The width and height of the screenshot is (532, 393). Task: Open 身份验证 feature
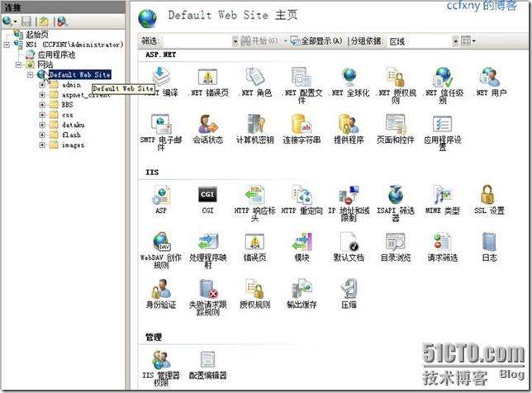point(161,294)
